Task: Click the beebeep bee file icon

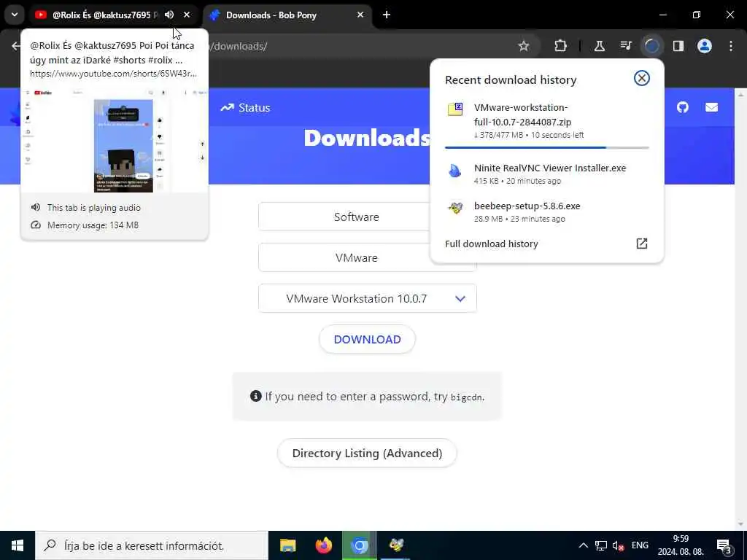Action: [x=455, y=208]
